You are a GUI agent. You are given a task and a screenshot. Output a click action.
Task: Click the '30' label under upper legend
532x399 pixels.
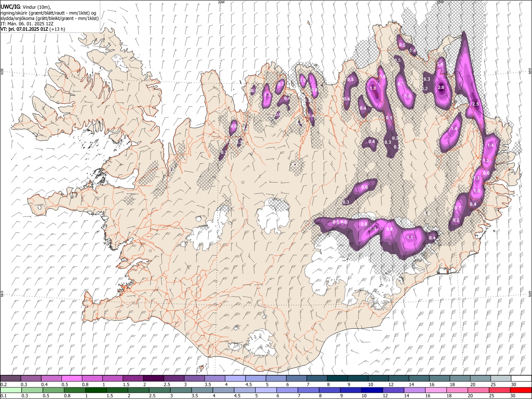point(514,384)
